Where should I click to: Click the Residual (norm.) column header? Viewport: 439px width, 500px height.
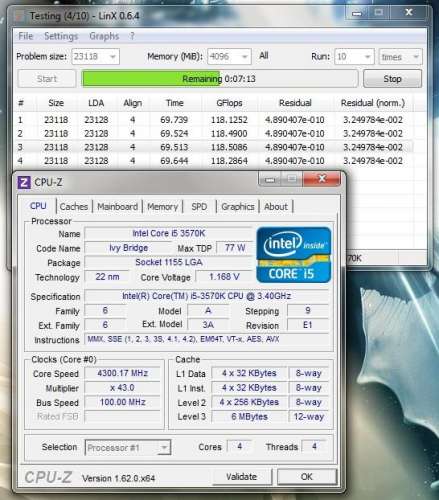click(x=373, y=103)
